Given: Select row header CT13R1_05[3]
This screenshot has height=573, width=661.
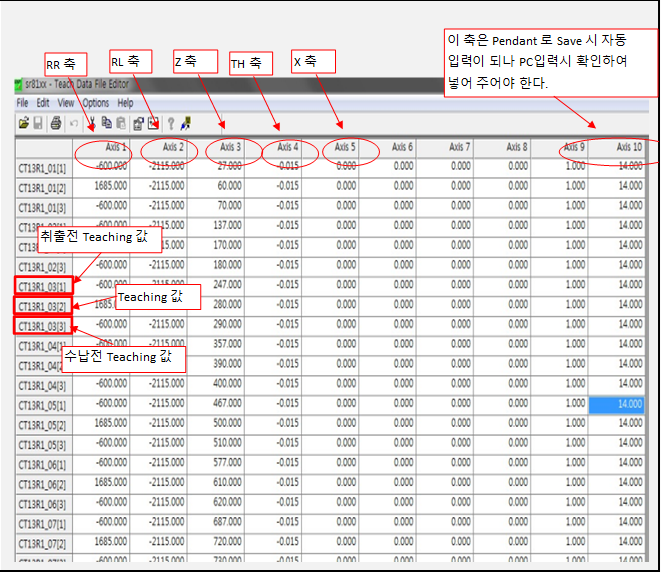Looking at the screenshot, I should click(x=44, y=445).
